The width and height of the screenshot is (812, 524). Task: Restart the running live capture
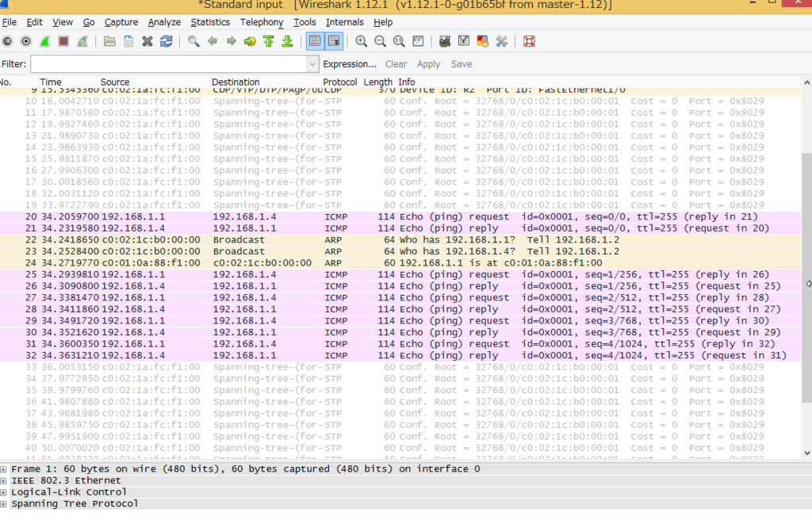[x=82, y=41]
